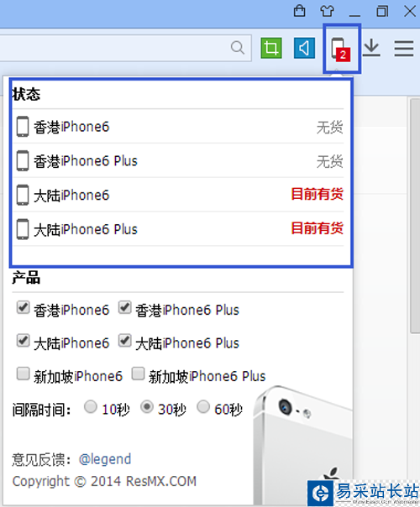Select the 60秒 interval radio button
The image size is (420, 507).
[x=203, y=407]
